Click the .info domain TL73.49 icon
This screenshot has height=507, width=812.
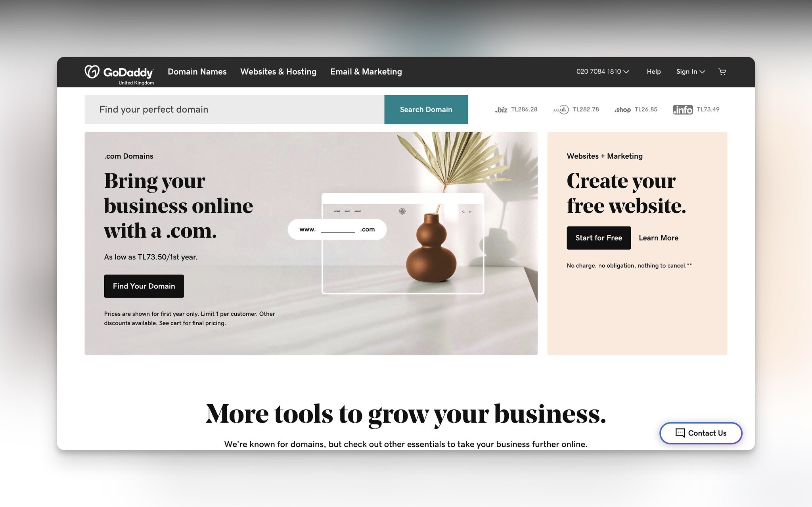[x=682, y=109]
